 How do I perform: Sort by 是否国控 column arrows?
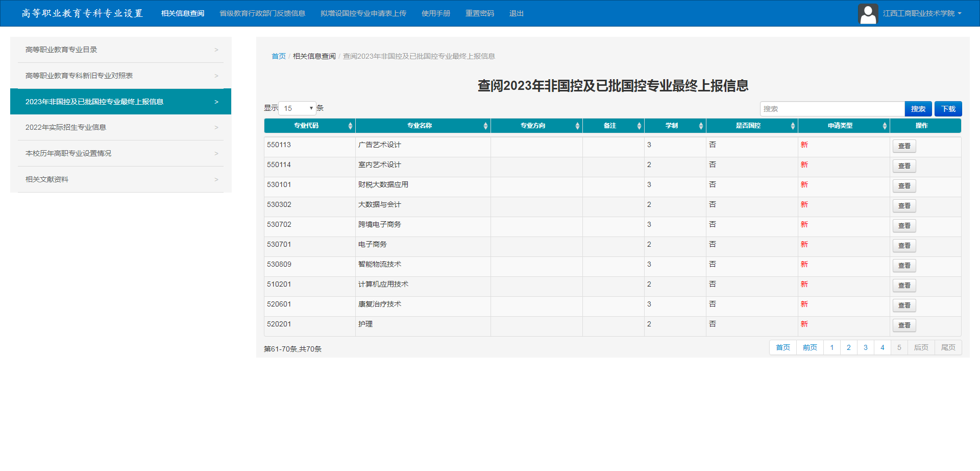(793, 126)
